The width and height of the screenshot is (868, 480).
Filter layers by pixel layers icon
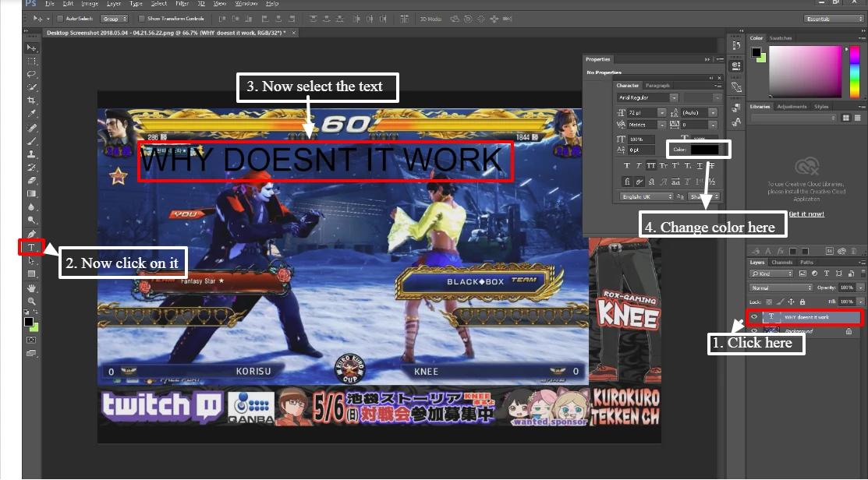pos(802,274)
